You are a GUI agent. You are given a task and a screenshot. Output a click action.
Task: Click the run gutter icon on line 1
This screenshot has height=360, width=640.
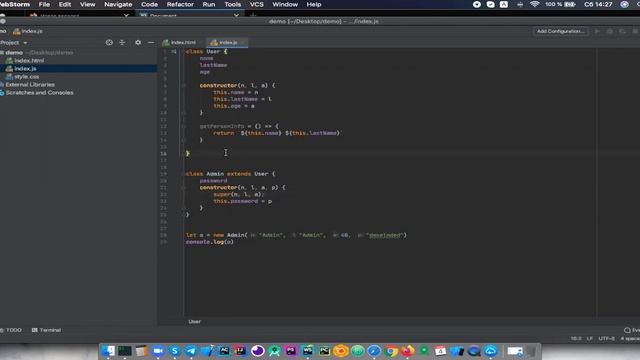coord(174,51)
